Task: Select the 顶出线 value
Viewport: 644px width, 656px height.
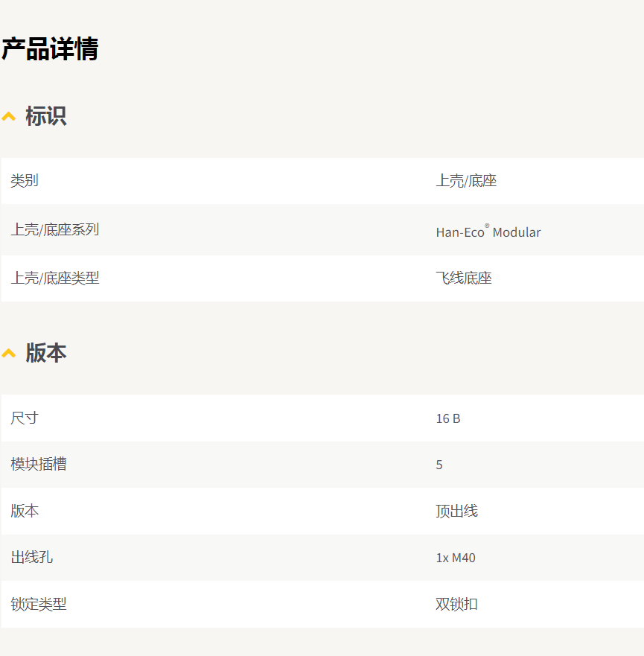Action: point(456,511)
